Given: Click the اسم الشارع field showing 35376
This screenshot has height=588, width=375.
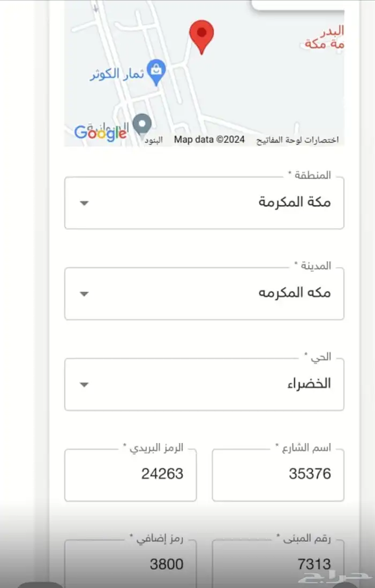Looking at the screenshot, I should [x=278, y=475].
